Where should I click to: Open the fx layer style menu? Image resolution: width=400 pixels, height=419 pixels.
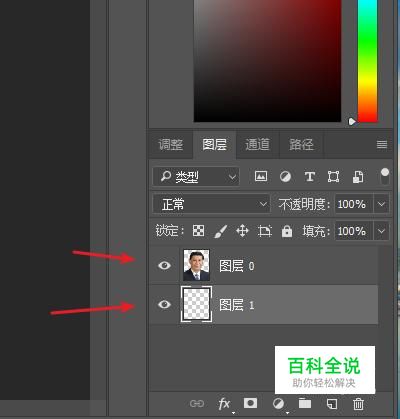(224, 404)
